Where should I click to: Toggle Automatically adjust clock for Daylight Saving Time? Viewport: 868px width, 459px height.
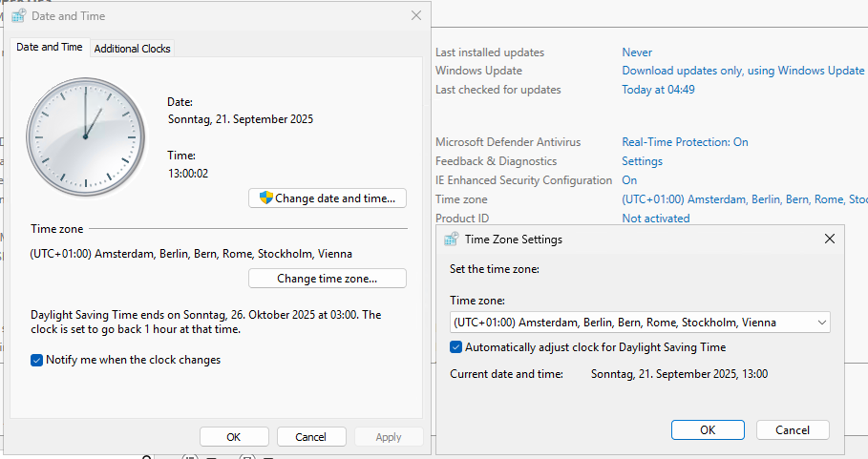[x=456, y=347]
